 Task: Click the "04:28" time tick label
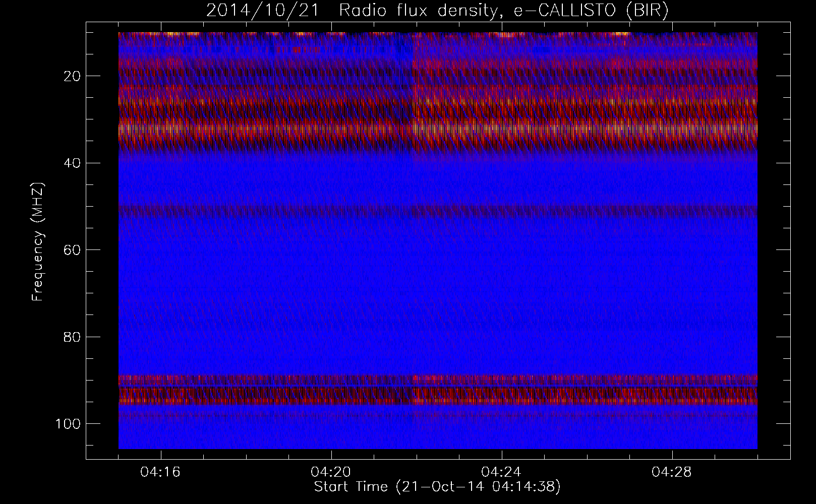pyautogui.click(x=672, y=472)
